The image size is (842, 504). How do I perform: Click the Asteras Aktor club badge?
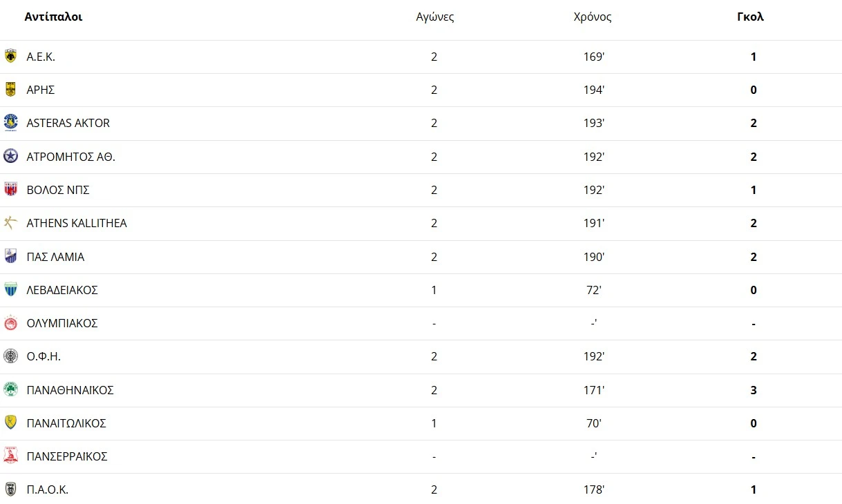pyautogui.click(x=10, y=123)
